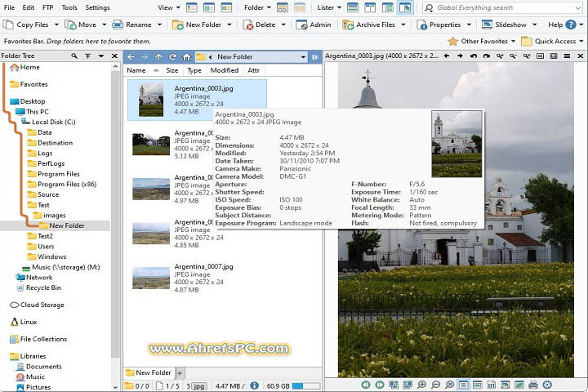This screenshot has width=588, height=392.
Task: Open the Other Favorites dropdown
Action: coord(482,42)
